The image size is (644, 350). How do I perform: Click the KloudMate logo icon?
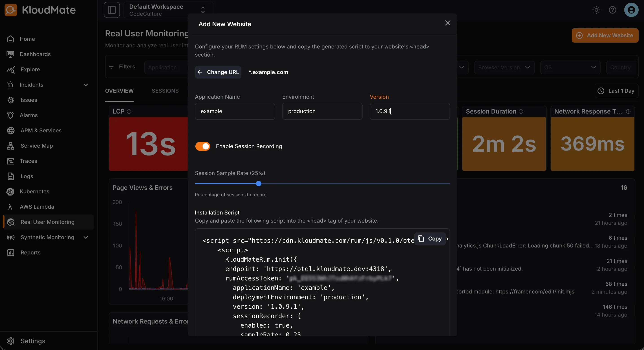click(x=11, y=10)
